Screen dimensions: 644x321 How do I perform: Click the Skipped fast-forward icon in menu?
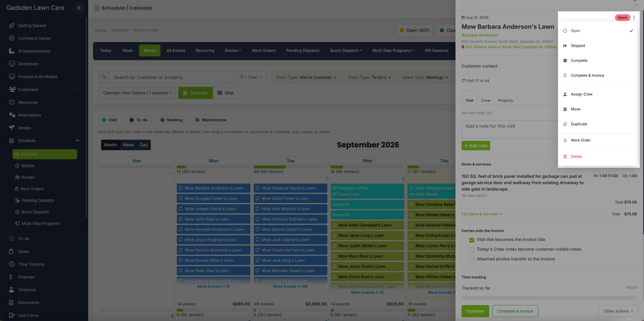click(x=565, y=46)
